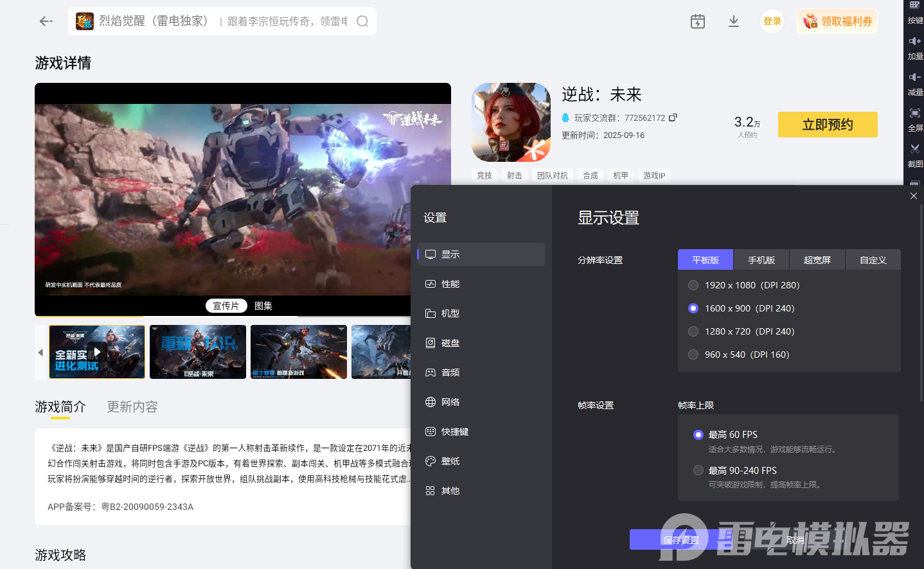924x569 pixels.
Task: Open 网络 network settings
Action: tap(450, 401)
